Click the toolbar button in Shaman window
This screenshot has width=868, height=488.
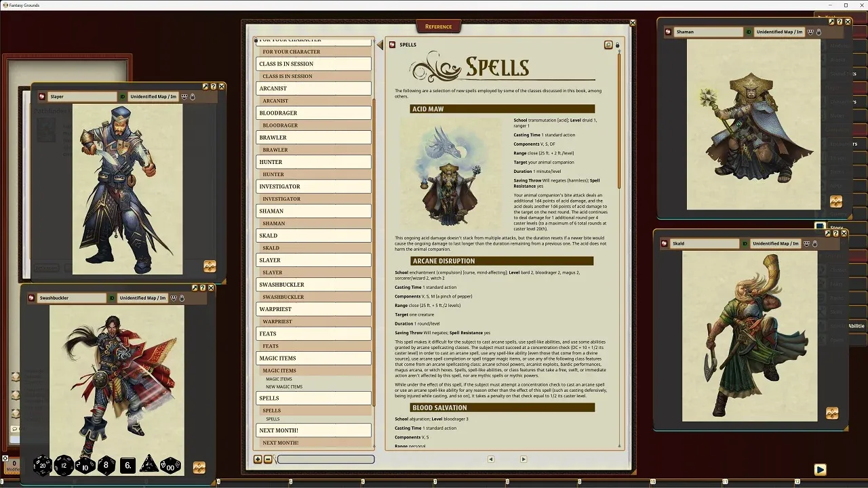pos(836,201)
